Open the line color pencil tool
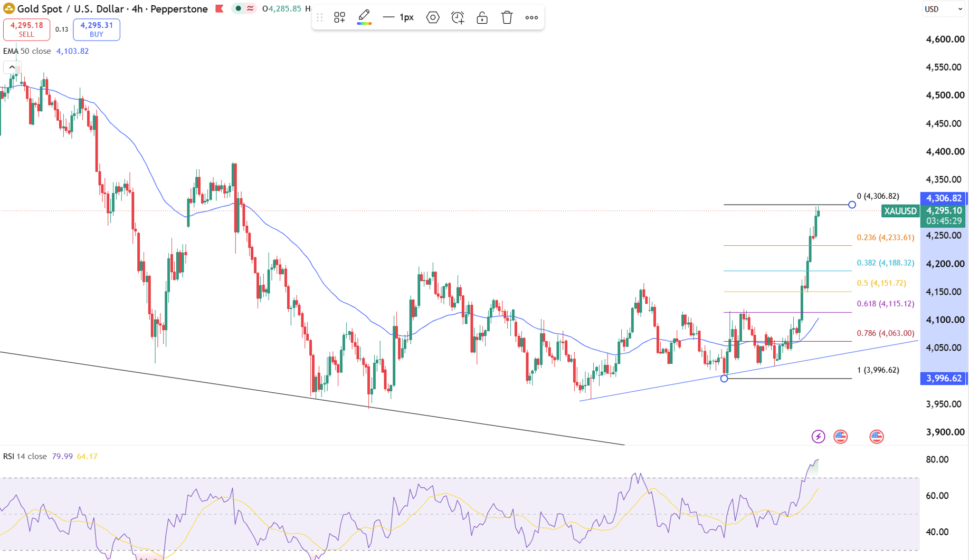Screen dimensions: 969x560 (x=364, y=17)
